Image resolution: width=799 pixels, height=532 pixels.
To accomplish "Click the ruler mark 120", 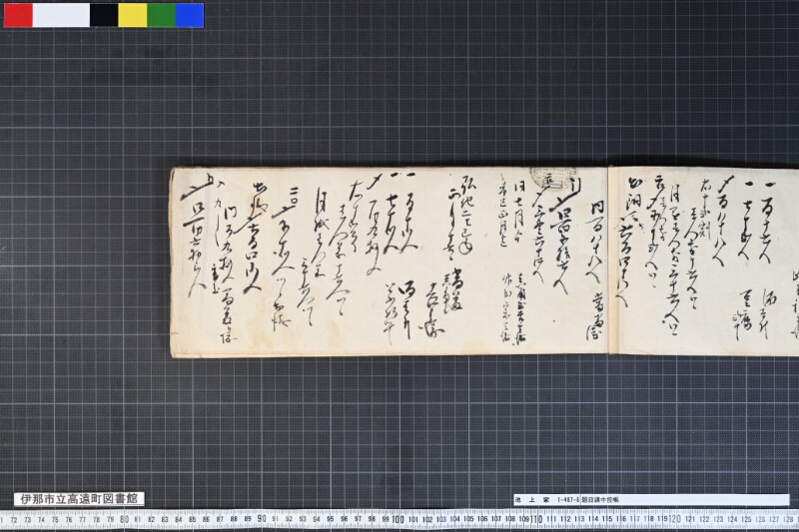I will [x=675, y=519].
